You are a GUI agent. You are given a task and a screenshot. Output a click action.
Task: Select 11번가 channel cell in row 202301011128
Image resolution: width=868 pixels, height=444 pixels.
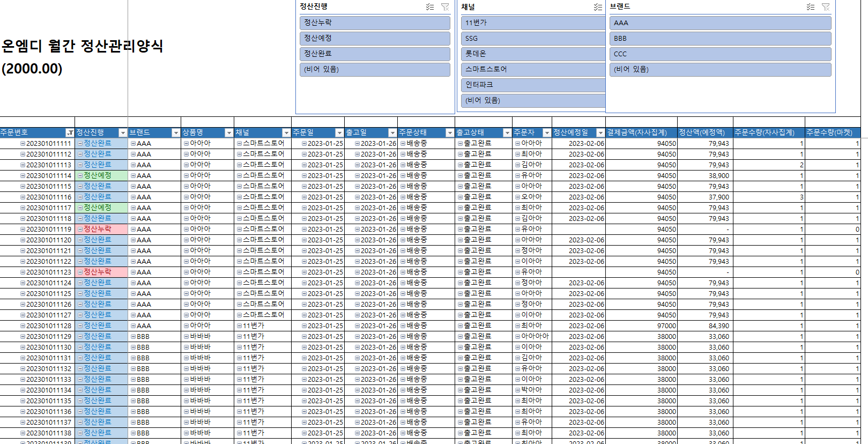pyautogui.click(x=263, y=325)
